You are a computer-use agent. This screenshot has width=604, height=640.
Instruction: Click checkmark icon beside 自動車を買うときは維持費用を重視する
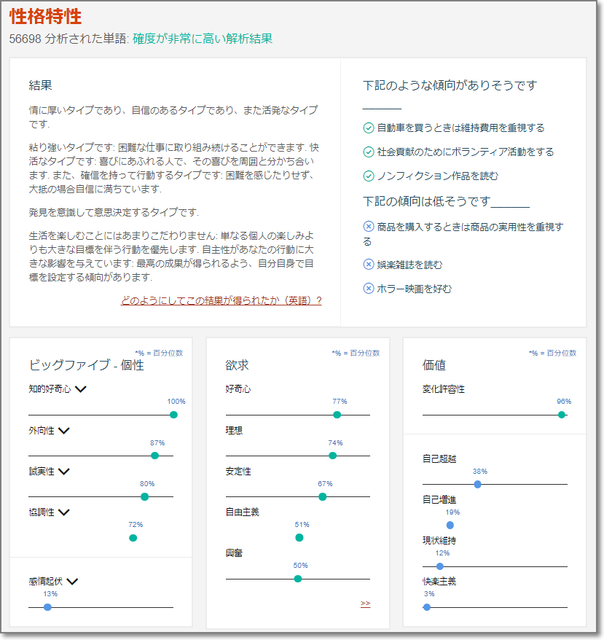tap(368, 128)
